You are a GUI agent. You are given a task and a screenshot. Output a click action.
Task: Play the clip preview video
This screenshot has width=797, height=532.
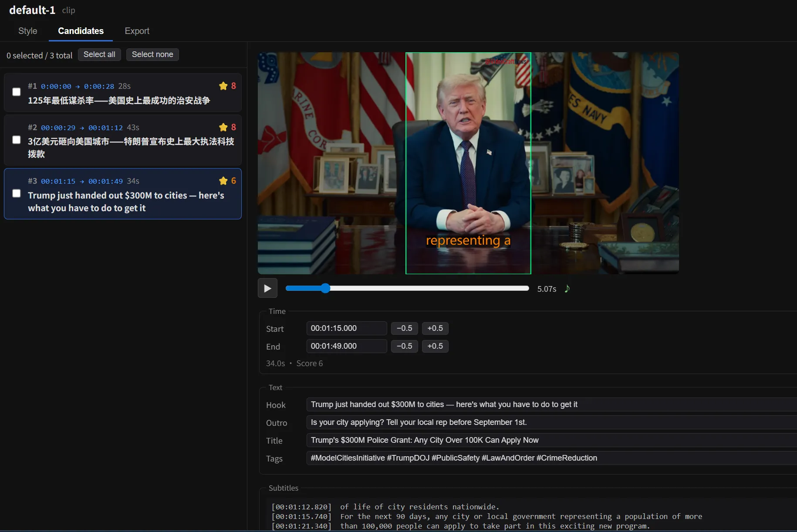click(x=267, y=288)
